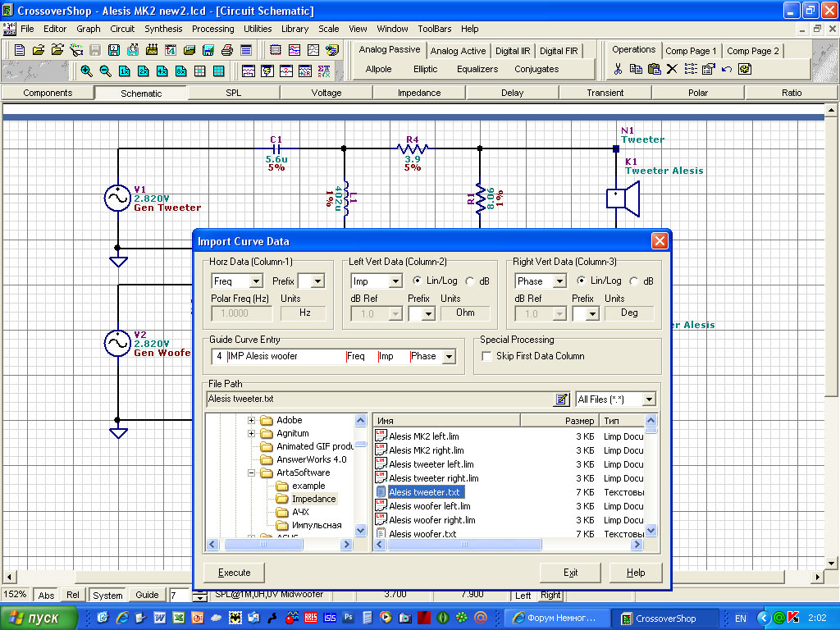840x630 pixels.
Task: Set scale with the 2x icon
Action: [143, 71]
